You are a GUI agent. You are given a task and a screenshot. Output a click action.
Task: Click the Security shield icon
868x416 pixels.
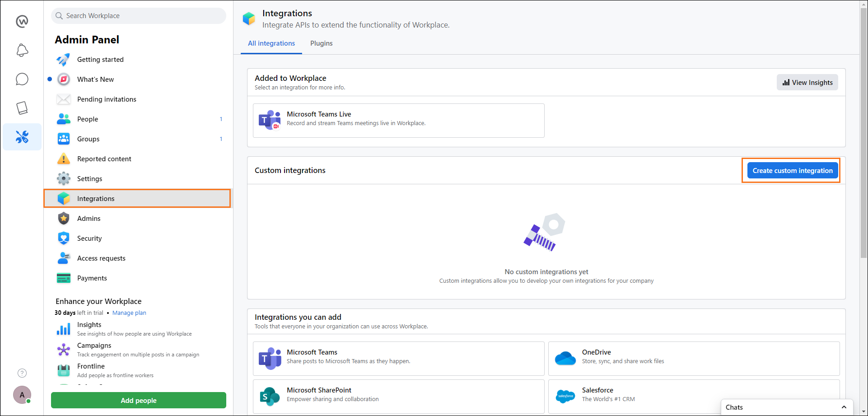click(x=64, y=238)
